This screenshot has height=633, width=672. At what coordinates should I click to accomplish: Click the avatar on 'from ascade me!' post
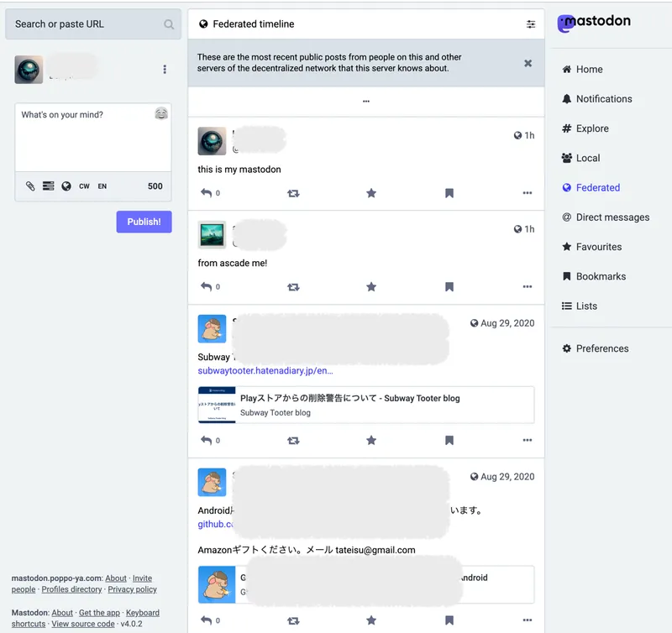(x=212, y=235)
